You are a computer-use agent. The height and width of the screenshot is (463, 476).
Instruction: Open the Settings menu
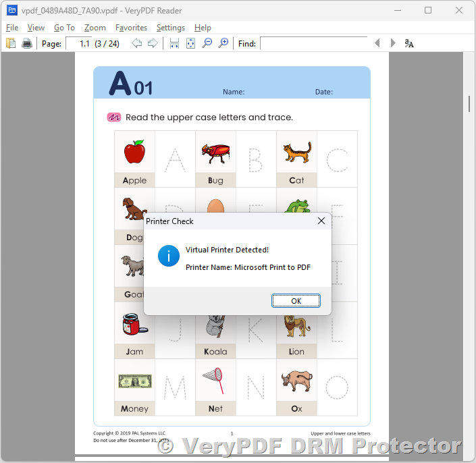coord(170,28)
